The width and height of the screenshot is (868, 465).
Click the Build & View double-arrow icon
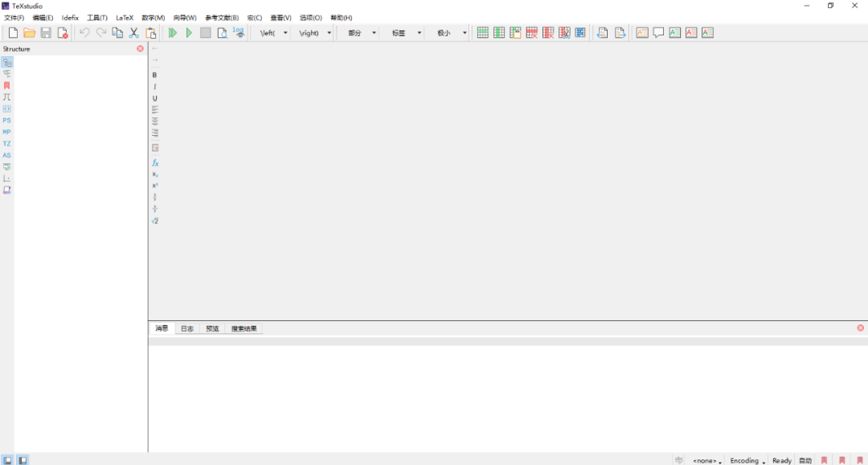tap(173, 33)
